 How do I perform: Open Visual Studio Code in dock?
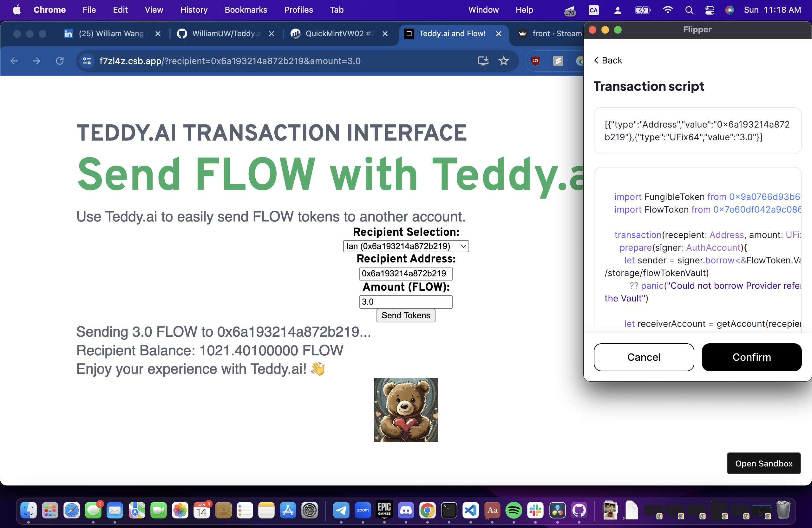(470, 511)
